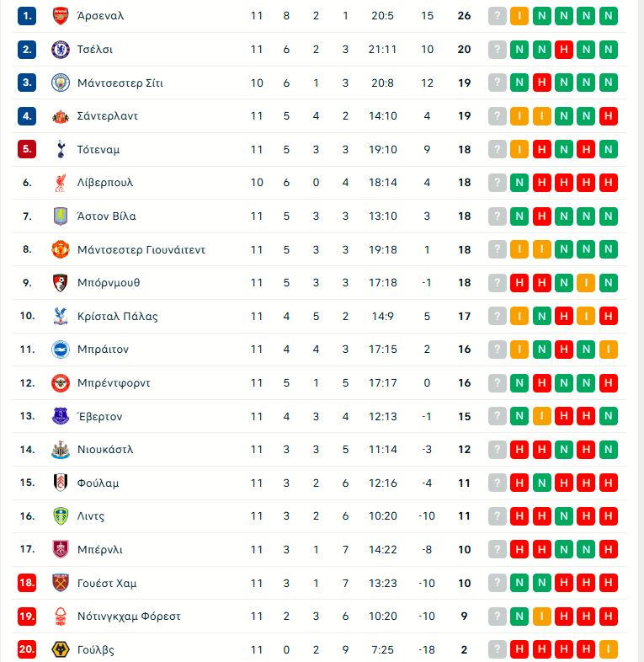The image size is (644, 662).
Task: Click the position 1 rank badge
Action: click(x=28, y=16)
